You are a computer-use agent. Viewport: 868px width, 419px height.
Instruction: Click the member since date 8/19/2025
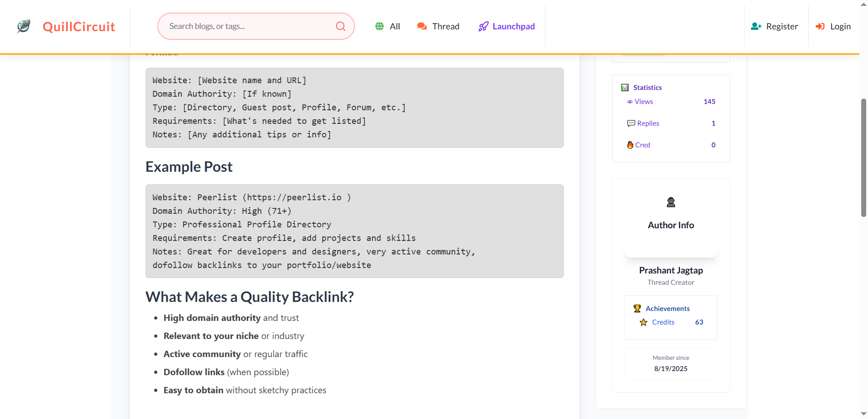coord(671,369)
